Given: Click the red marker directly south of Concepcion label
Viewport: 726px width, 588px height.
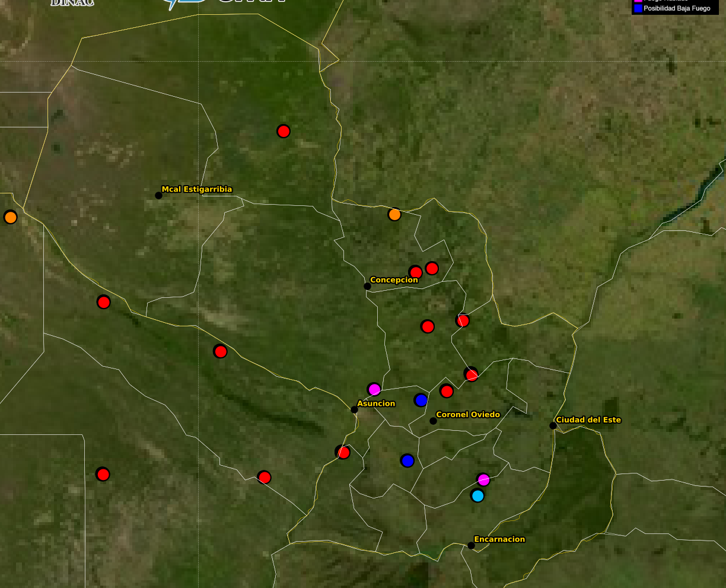Looking at the screenshot, I should [x=427, y=326].
